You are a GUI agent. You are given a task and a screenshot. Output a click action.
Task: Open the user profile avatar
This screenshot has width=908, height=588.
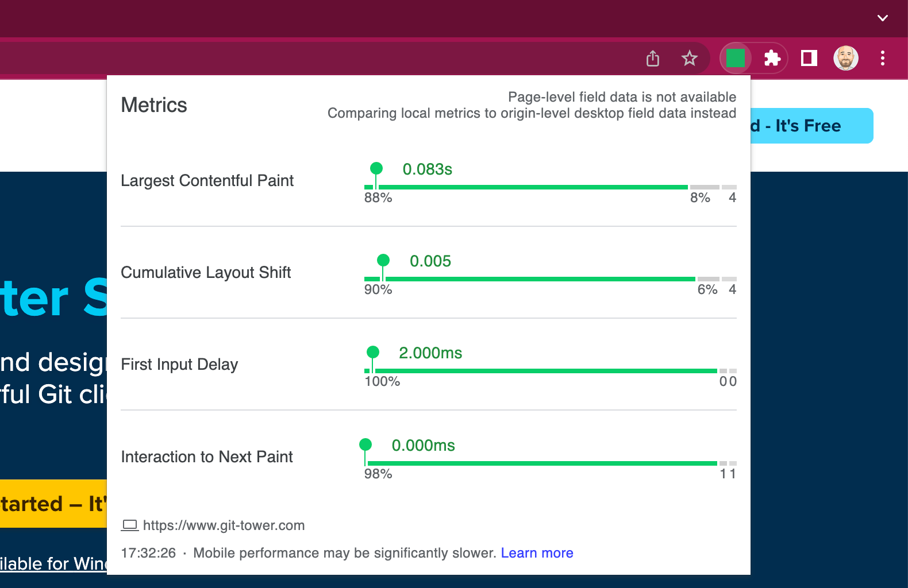pos(846,58)
